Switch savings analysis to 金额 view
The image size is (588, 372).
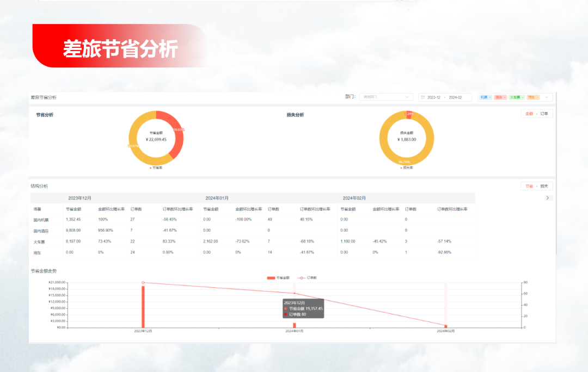tap(529, 114)
